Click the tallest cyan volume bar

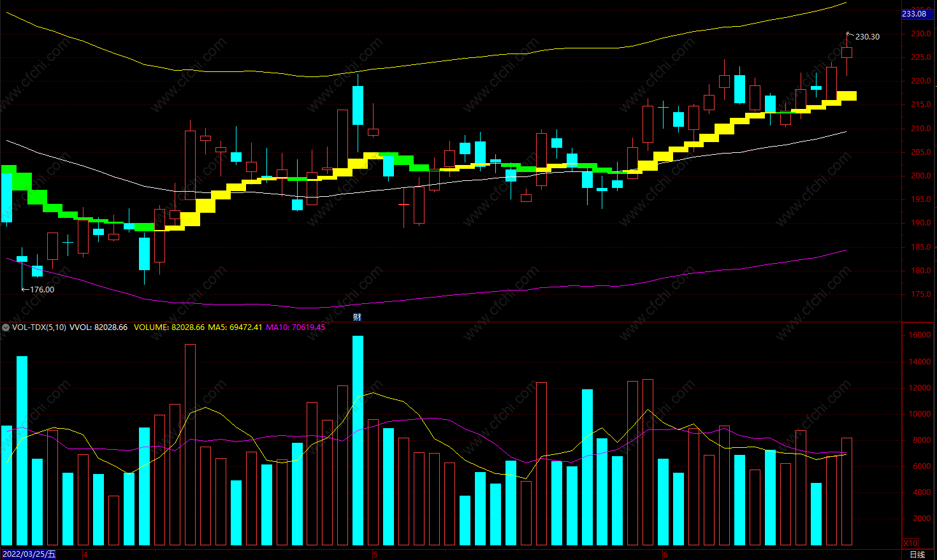point(358,440)
